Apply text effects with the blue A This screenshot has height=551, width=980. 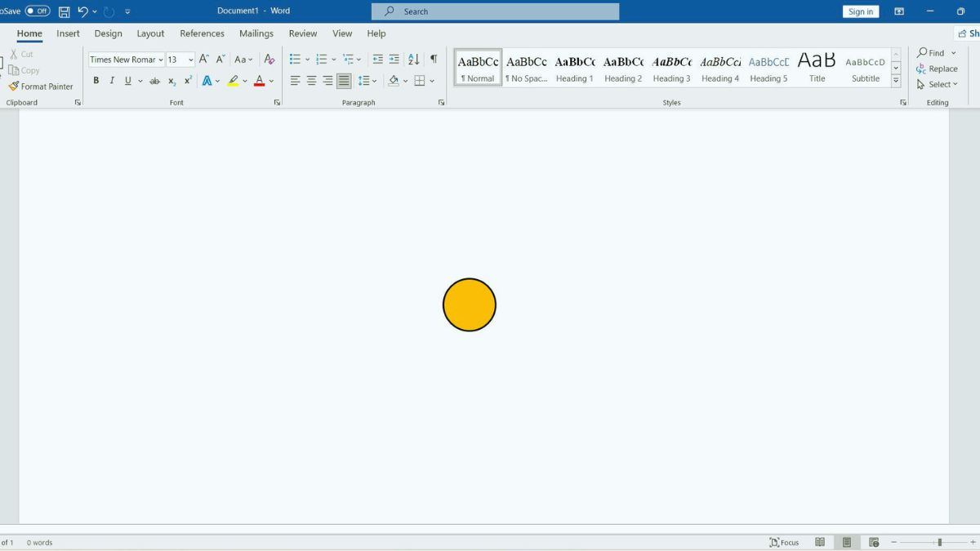pos(207,81)
